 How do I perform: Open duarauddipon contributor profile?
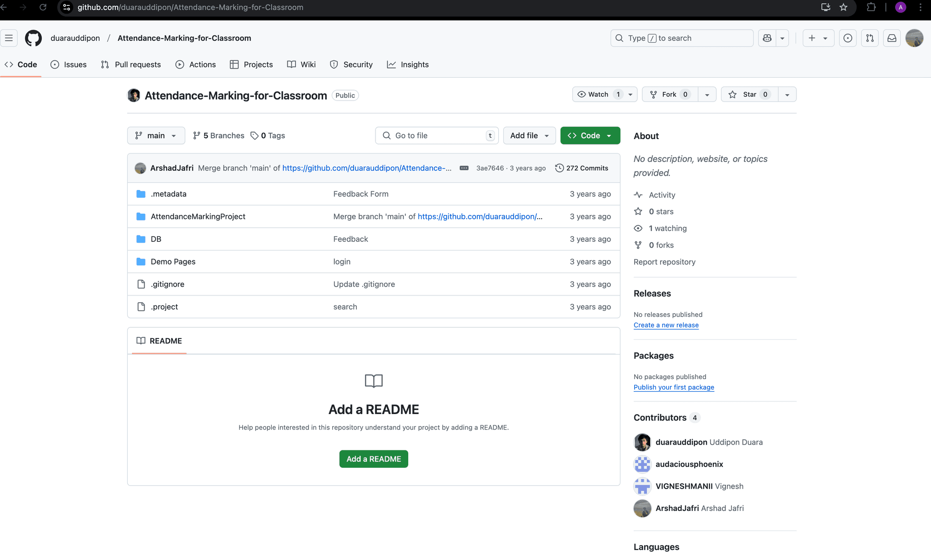pyautogui.click(x=681, y=442)
